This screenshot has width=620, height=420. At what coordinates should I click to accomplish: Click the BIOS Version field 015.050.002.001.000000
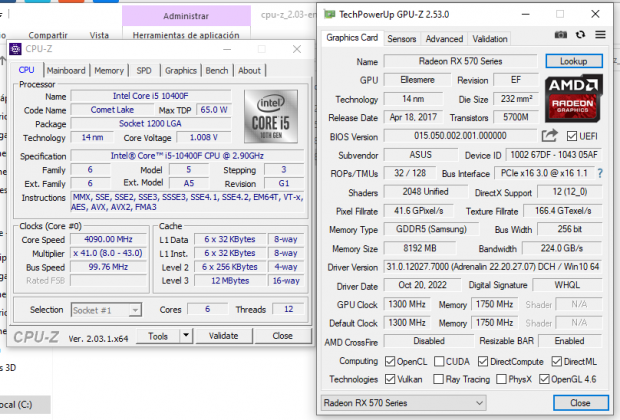click(x=460, y=136)
